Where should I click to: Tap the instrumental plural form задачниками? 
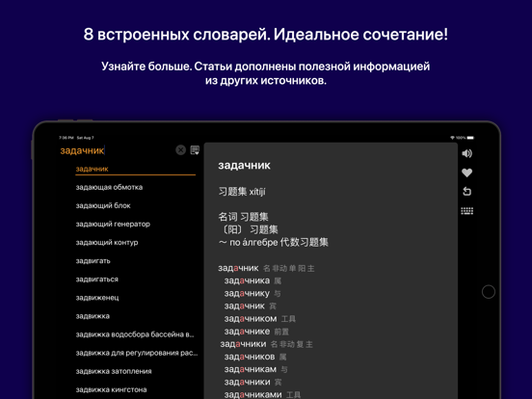pyautogui.click(x=253, y=394)
